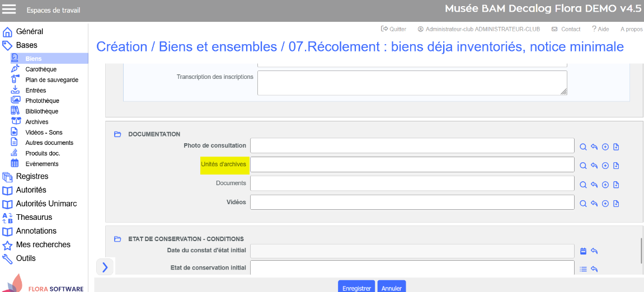Click inside Transcription des inscriptions text area

point(412,83)
